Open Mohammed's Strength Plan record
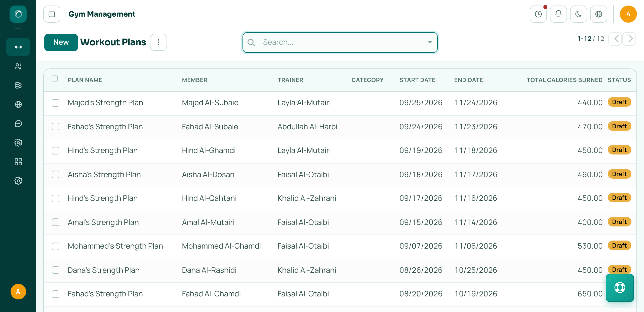This screenshot has height=312, width=644. point(115,246)
